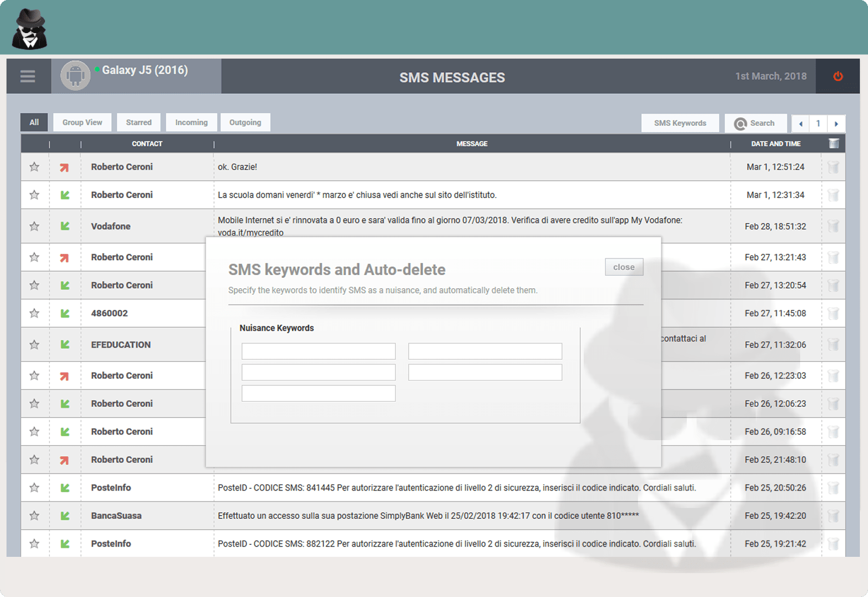Screen dimensions: 868x597
Task: Go to the previous page of messages
Action: coord(801,124)
